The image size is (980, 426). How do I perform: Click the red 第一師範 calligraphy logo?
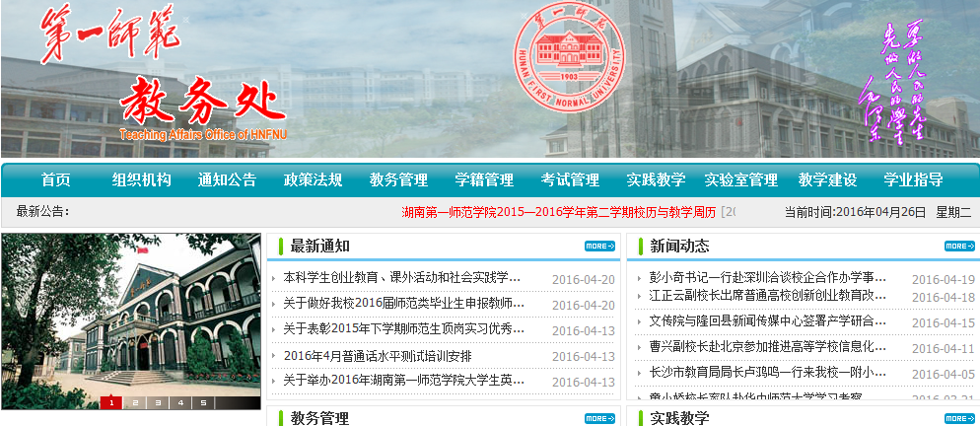point(111,34)
